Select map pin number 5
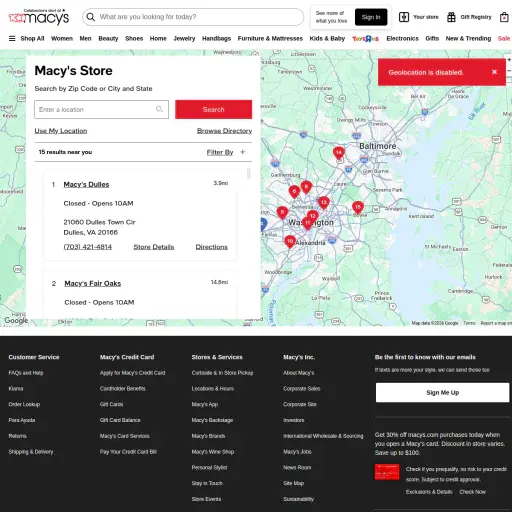This screenshot has height=512, width=512. point(282,212)
